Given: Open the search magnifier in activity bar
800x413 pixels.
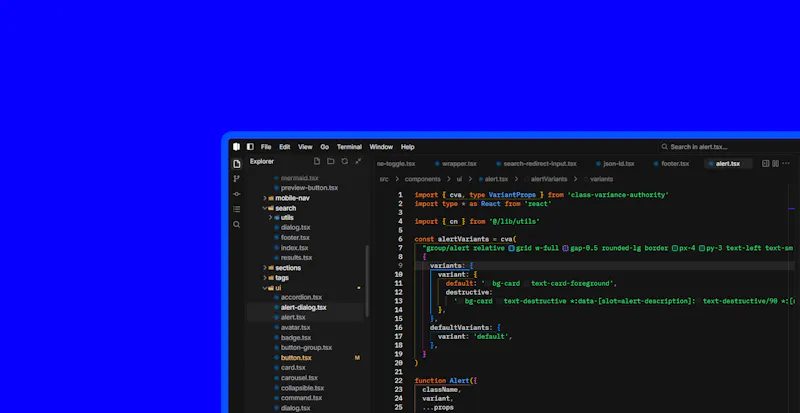Looking at the screenshot, I should pos(236,224).
